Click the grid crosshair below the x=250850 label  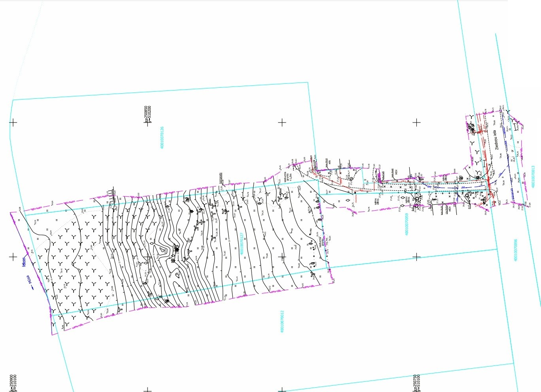click(148, 122)
